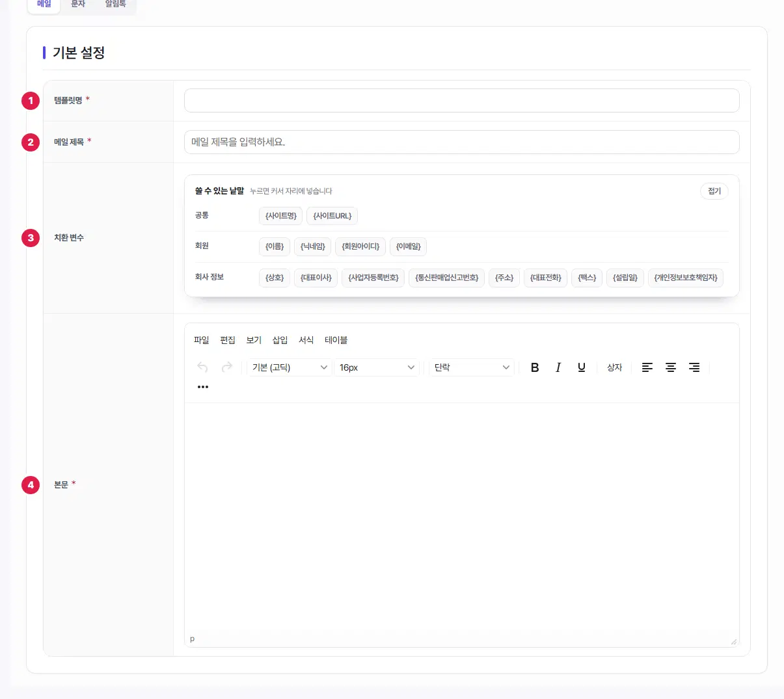
Task: Focus the 템플릿명 input field
Action: coord(462,101)
